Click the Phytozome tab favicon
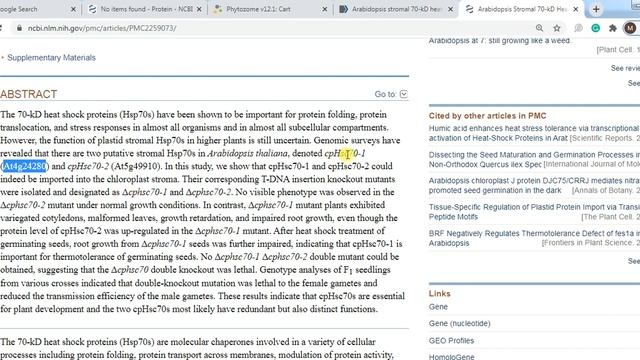 tap(218, 9)
